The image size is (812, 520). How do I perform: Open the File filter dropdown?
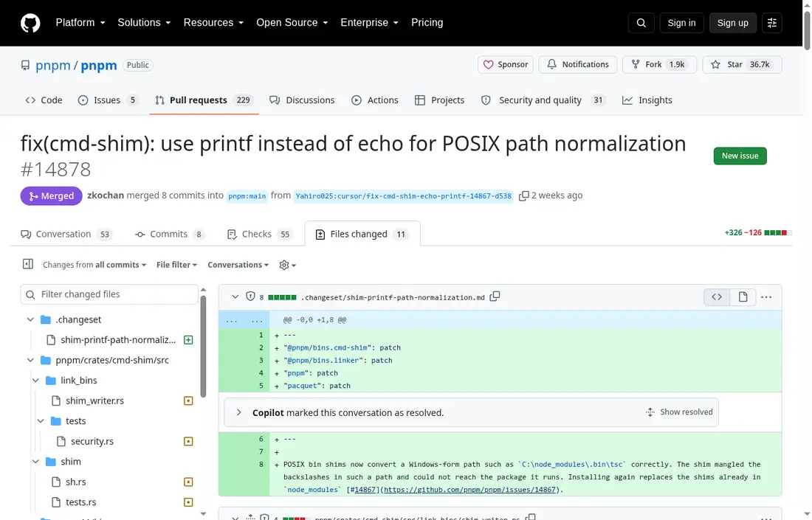(x=176, y=265)
